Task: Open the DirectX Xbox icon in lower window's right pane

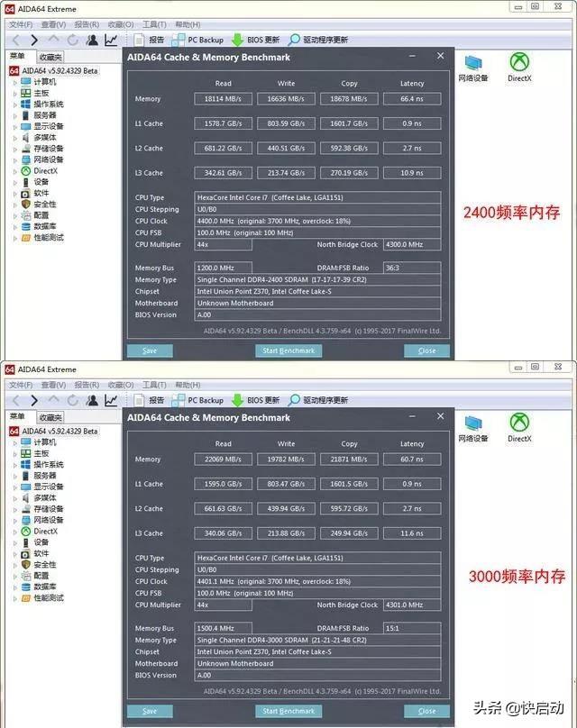Action: (519, 428)
